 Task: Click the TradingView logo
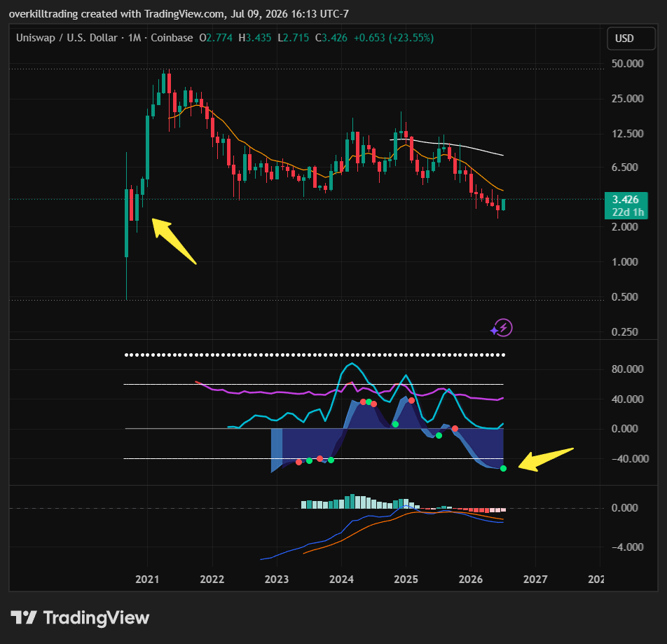pos(80,617)
